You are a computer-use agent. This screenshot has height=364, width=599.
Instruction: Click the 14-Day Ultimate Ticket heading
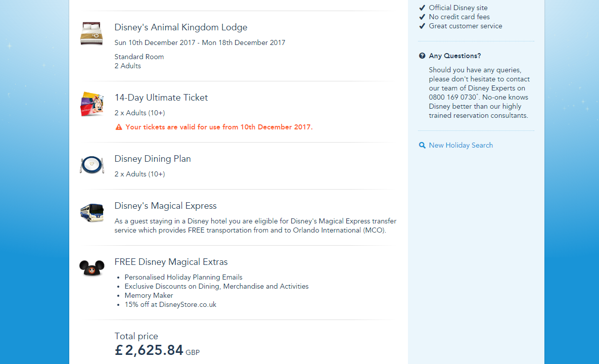161,98
